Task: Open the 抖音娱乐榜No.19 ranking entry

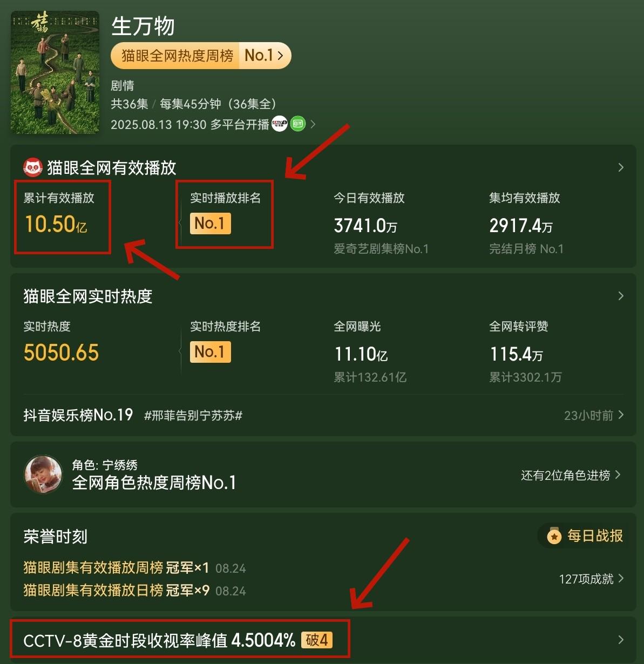Action: (x=78, y=415)
